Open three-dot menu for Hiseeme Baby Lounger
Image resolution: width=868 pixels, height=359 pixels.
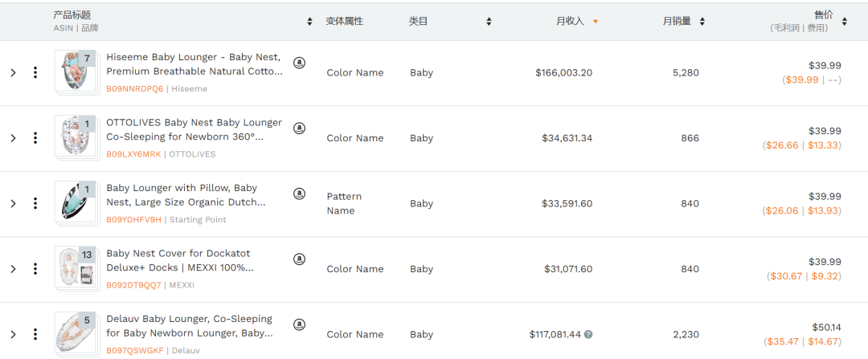pyautogui.click(x=35, y=72)
